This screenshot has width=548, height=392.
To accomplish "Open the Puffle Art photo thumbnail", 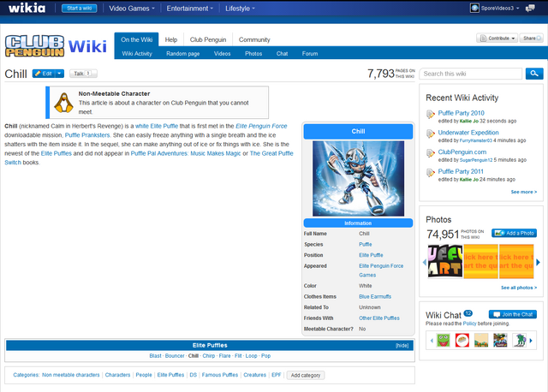I will point(445,261).
